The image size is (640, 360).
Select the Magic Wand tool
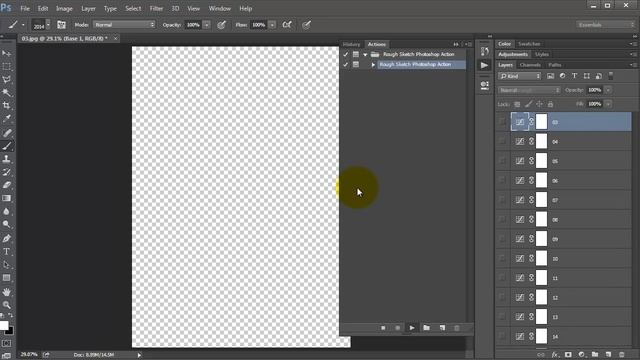click(x=7, y=93)
